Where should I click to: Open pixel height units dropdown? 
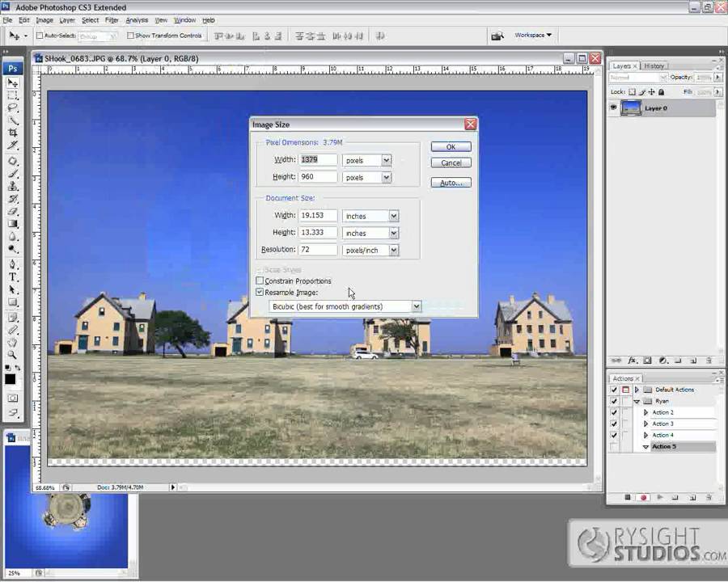point(387,177)
